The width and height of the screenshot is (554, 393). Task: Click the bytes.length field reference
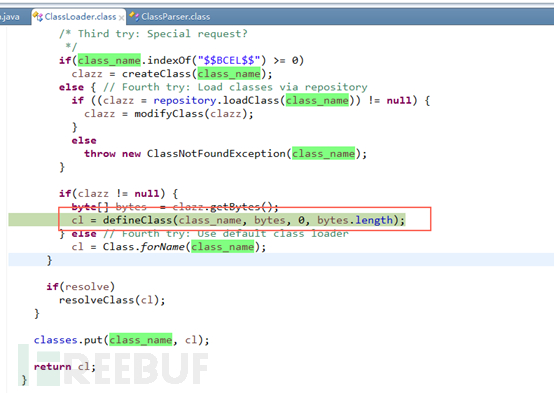(x=354, y=220)
